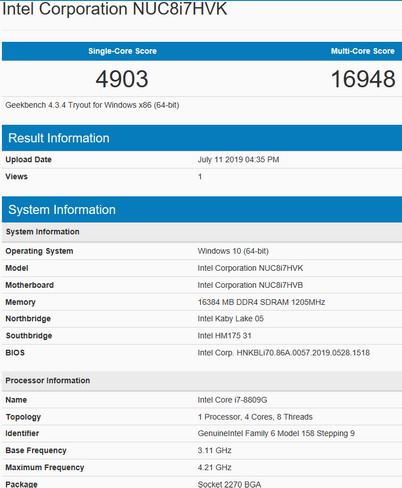Click the BIOS label
This screenshot has height=488, width=402.
tap(15, 353)
